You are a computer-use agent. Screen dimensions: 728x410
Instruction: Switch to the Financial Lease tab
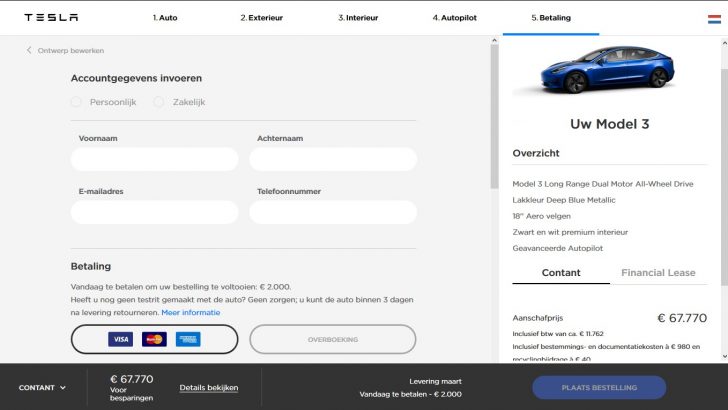(658, 273)
